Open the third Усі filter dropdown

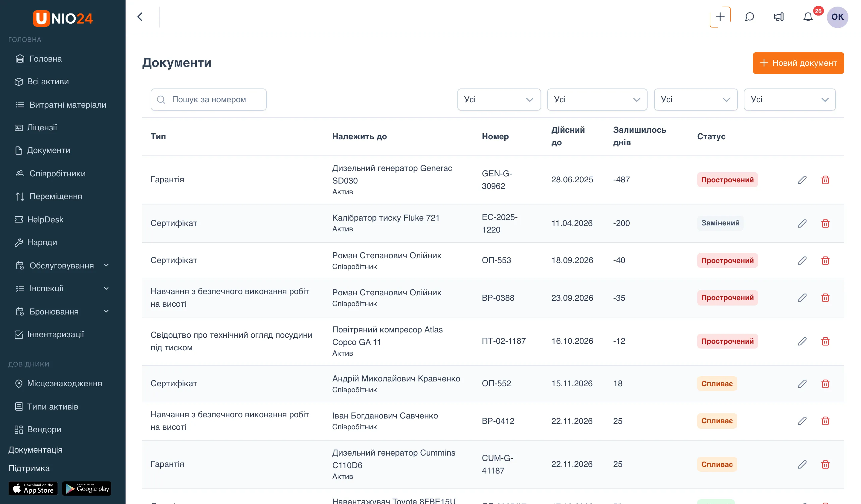(696, 100)
